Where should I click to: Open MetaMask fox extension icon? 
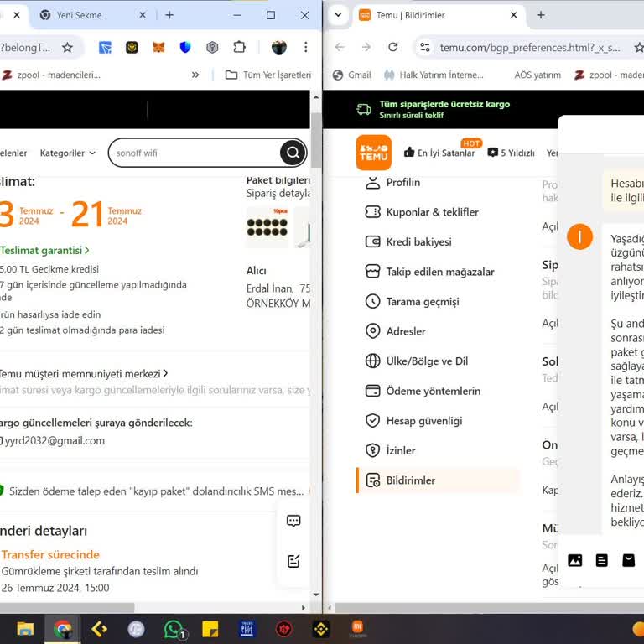click(158, 48)
